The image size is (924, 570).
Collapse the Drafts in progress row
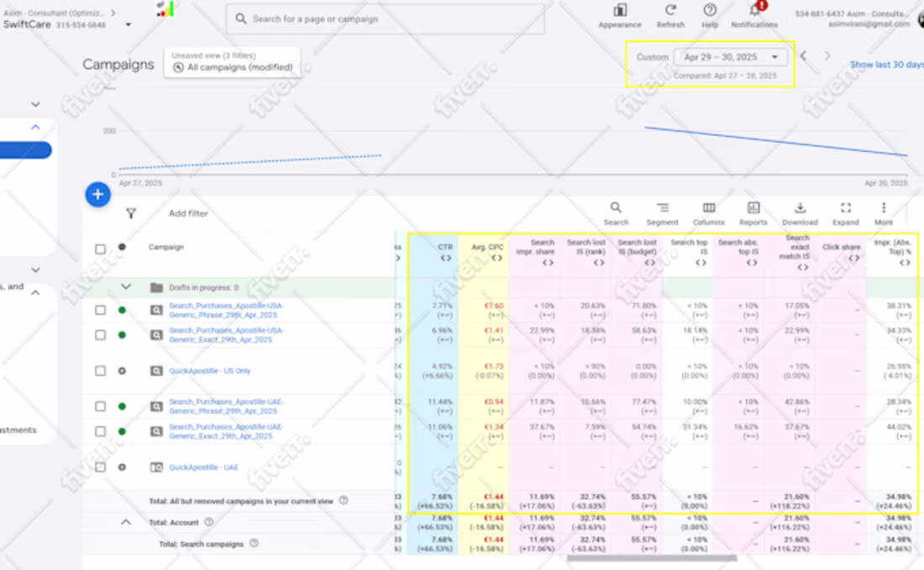pyautogui.click(x=126, y=285)
